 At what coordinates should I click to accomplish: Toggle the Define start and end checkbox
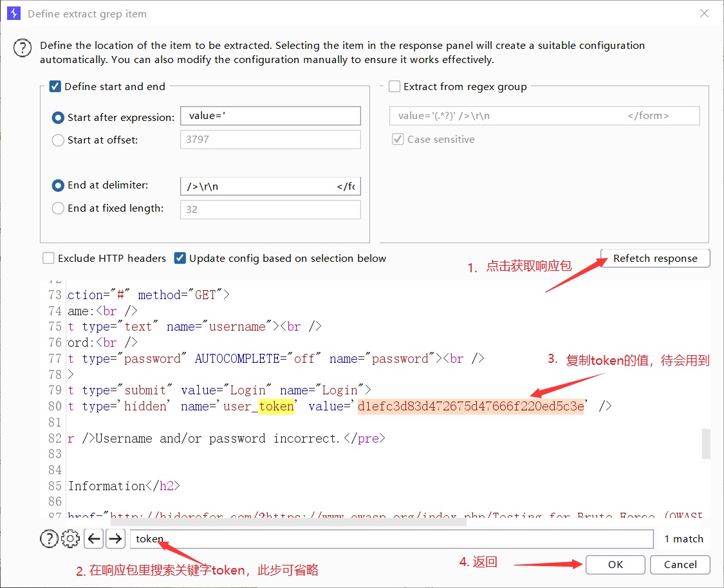[55, 86]
